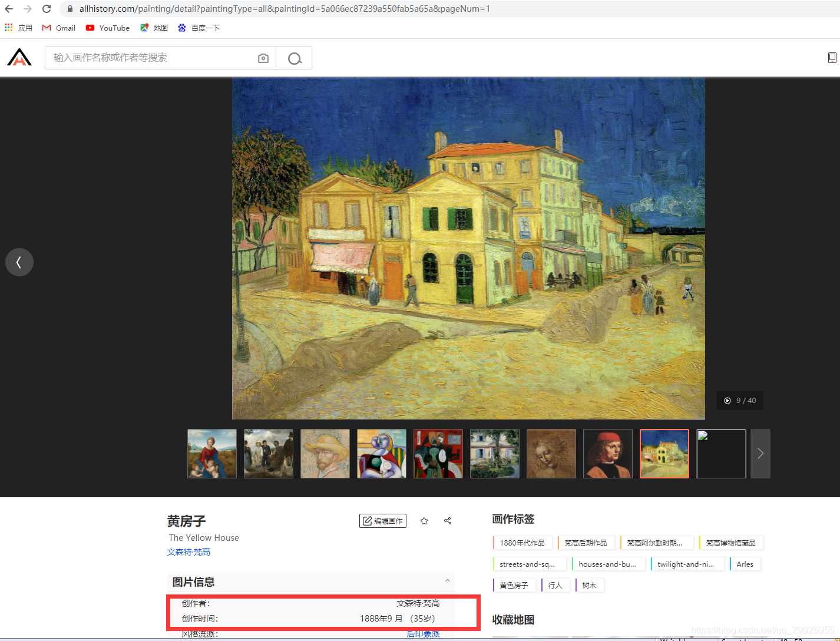The width and height of the screenshot is (840, 641).
Task: Click the mobile device icon in the site header
Action: [832, 58]
